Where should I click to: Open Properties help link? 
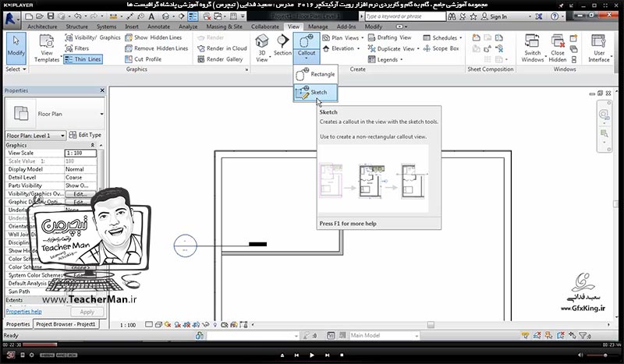(24, 312)
